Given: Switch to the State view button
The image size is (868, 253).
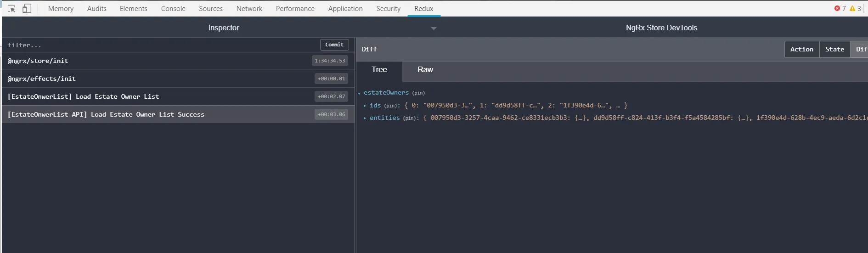Looking at the screenshot, I should [x=834, y=49].
